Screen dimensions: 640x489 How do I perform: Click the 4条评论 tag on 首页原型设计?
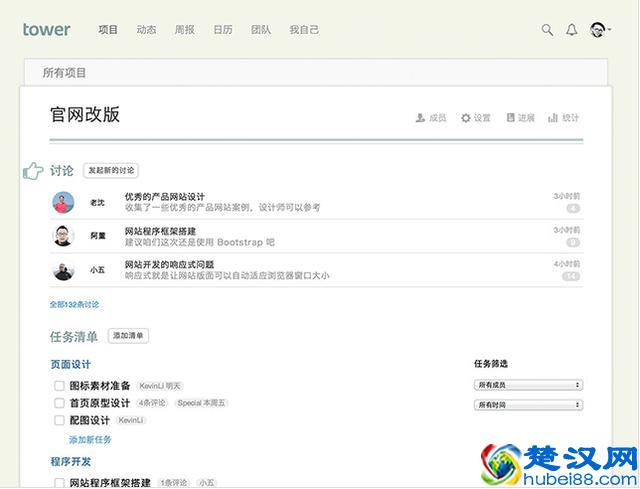coord(152,403)
